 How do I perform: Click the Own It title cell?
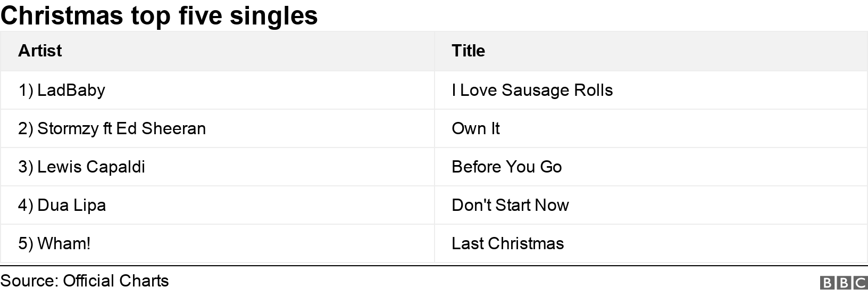[475, 128]
